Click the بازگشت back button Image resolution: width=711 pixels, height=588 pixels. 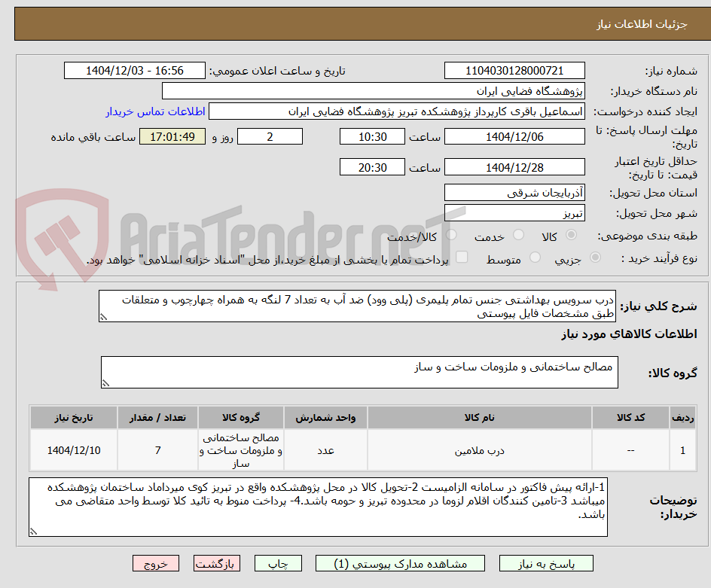click(217, 563)
